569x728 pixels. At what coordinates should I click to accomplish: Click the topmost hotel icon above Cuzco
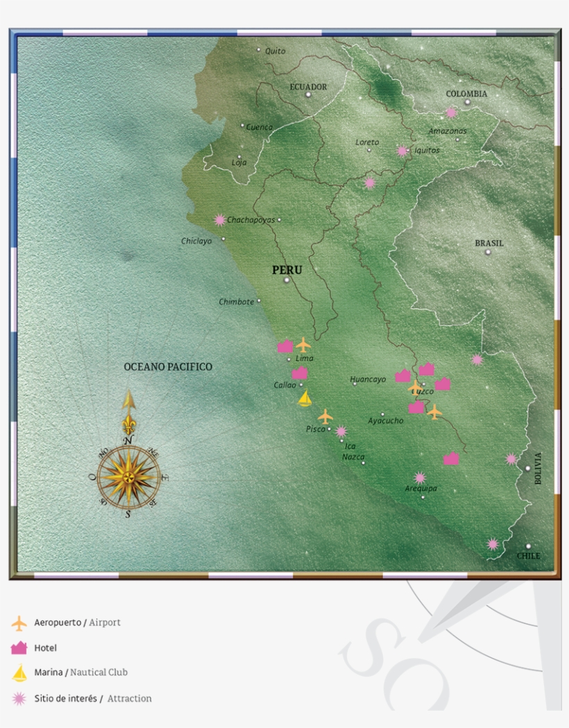427,369
